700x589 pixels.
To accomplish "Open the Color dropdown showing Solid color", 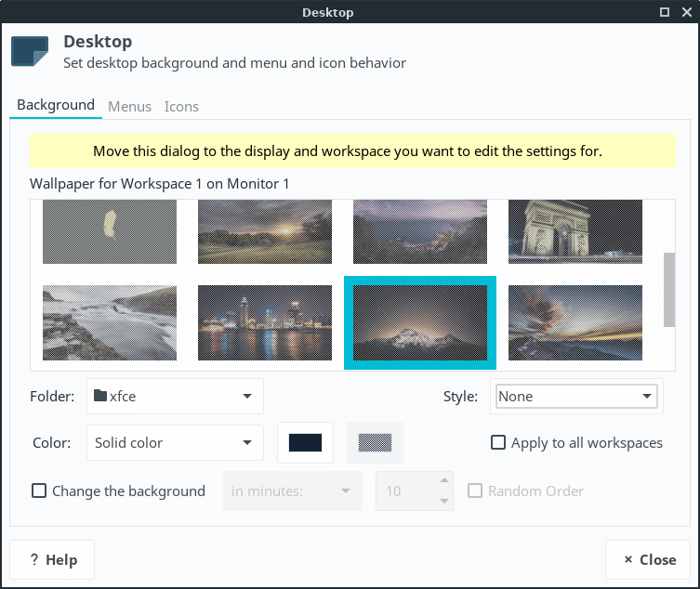I will [175, 443].
